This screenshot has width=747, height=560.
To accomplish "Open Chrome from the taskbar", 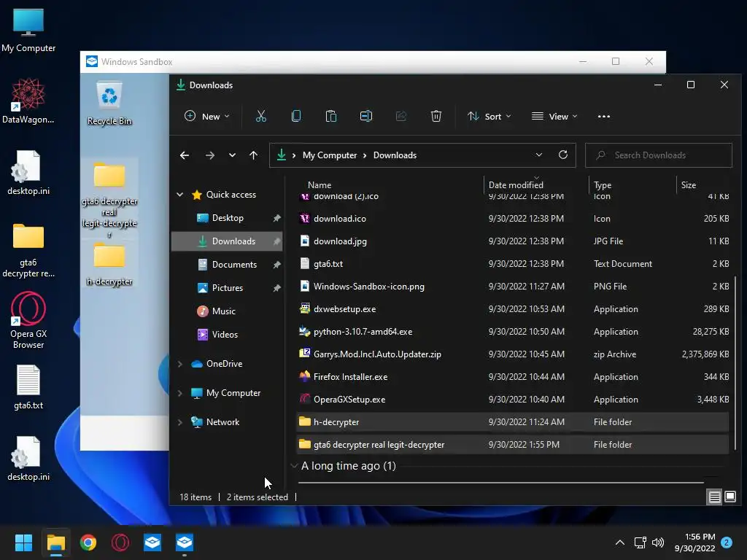I will click(x=88, y=542).
